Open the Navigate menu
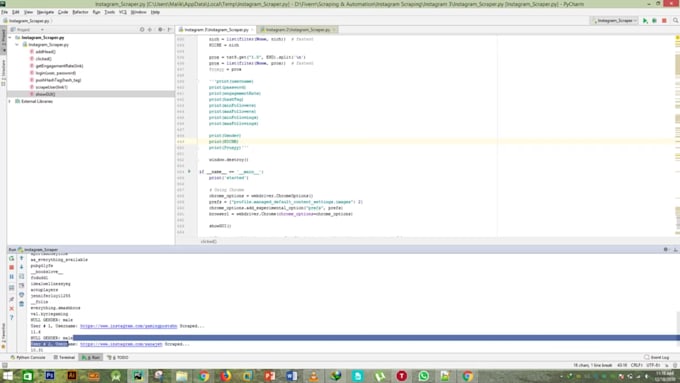The image size is (680, 383). click(45, 12)
